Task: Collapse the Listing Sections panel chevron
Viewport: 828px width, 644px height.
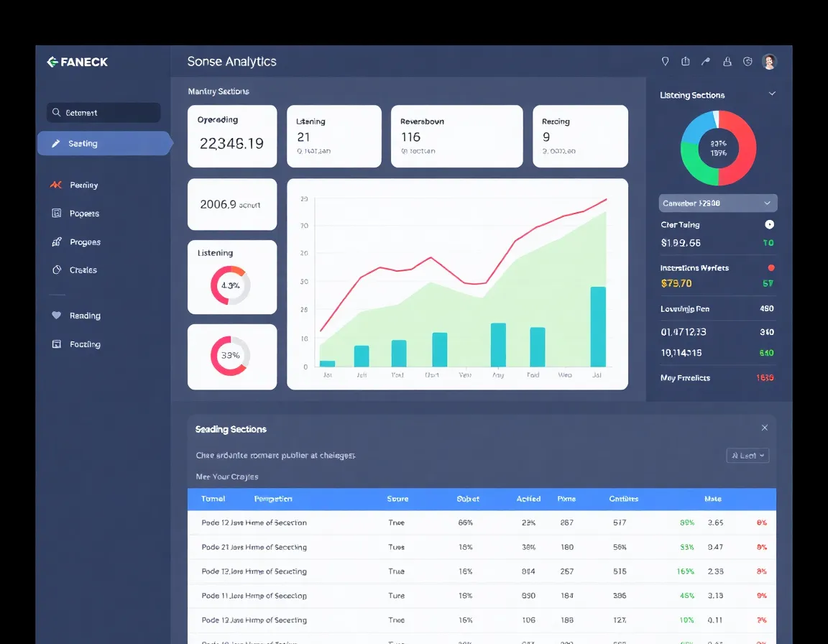Action: 772,93
